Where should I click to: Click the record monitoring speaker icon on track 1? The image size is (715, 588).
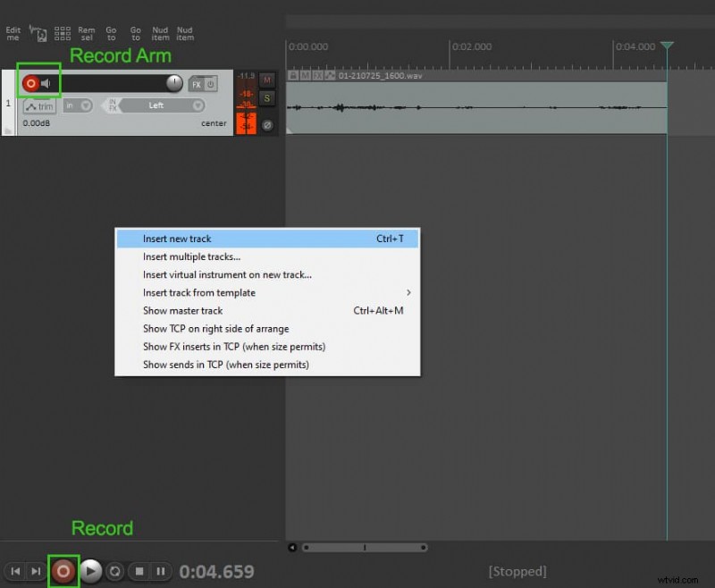46,82
